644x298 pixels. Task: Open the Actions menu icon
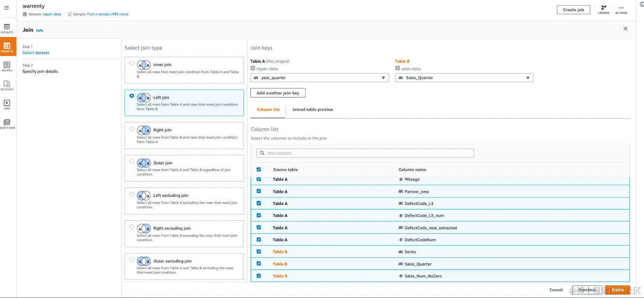pos(621,9)
